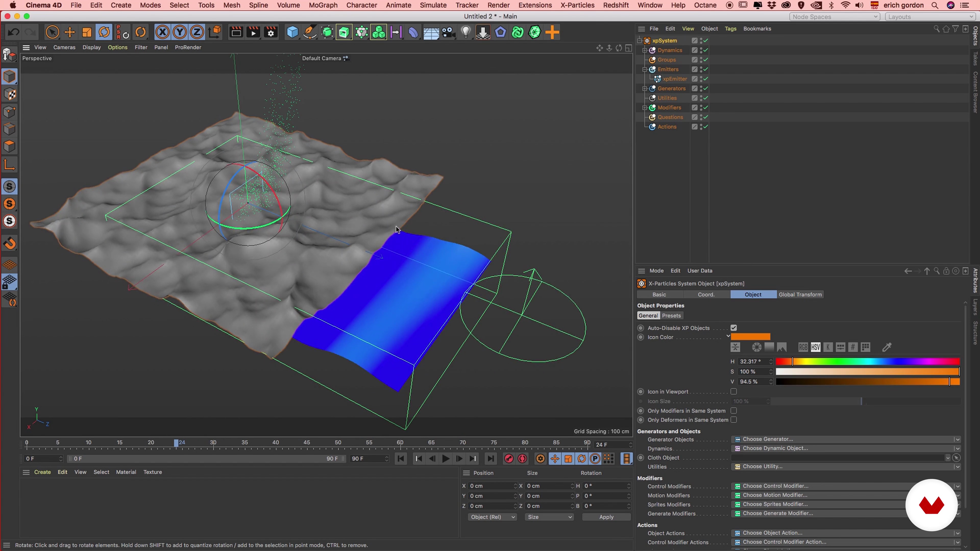Adjust the Hue slider

pos(867,362)
